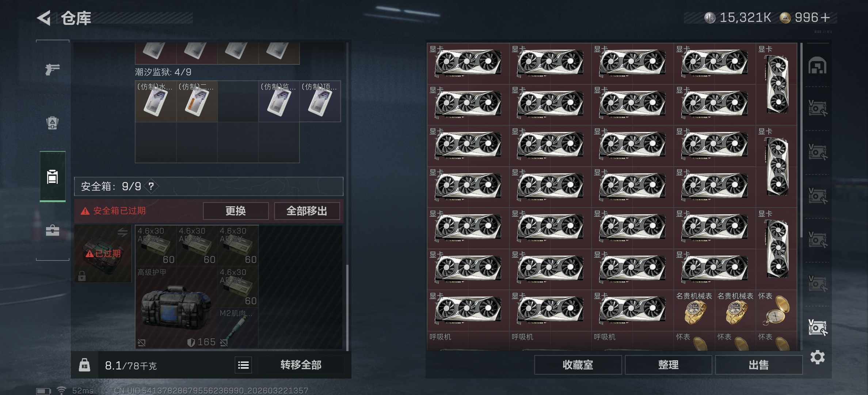Select the briefcase icon in the left sidebar
This screenshot has height=395, width=868.
coord(52,230)
